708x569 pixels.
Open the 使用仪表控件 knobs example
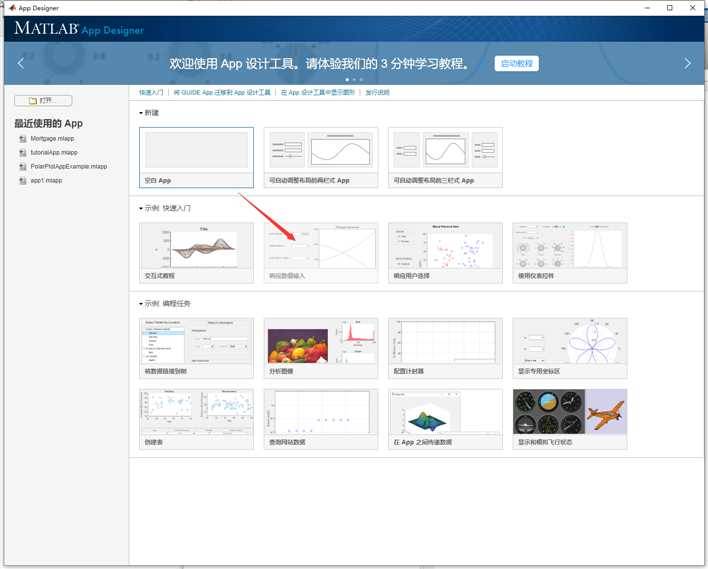[x=570, y=253]
